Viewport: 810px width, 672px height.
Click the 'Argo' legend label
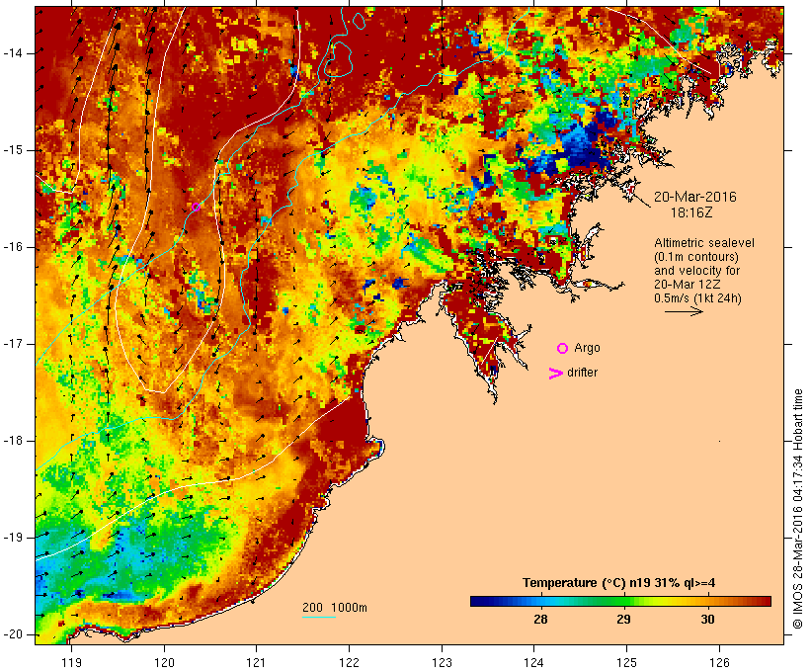(588, 348)
